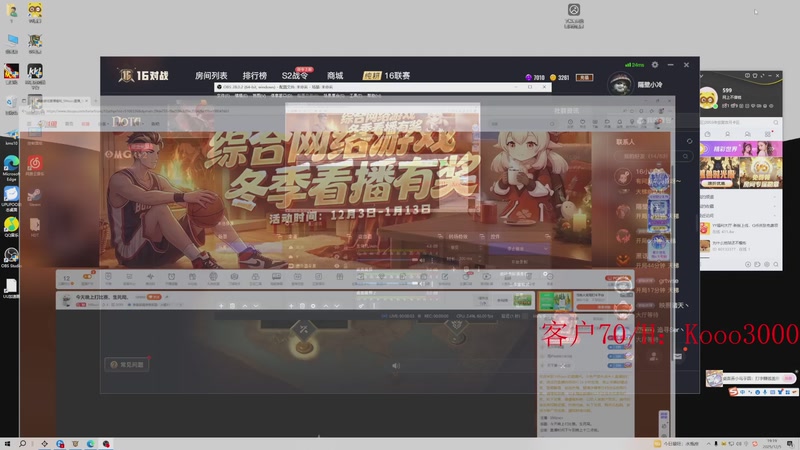Click the 16对战 logo
This screenshot has height=450, width=800.
coord(143,76)
